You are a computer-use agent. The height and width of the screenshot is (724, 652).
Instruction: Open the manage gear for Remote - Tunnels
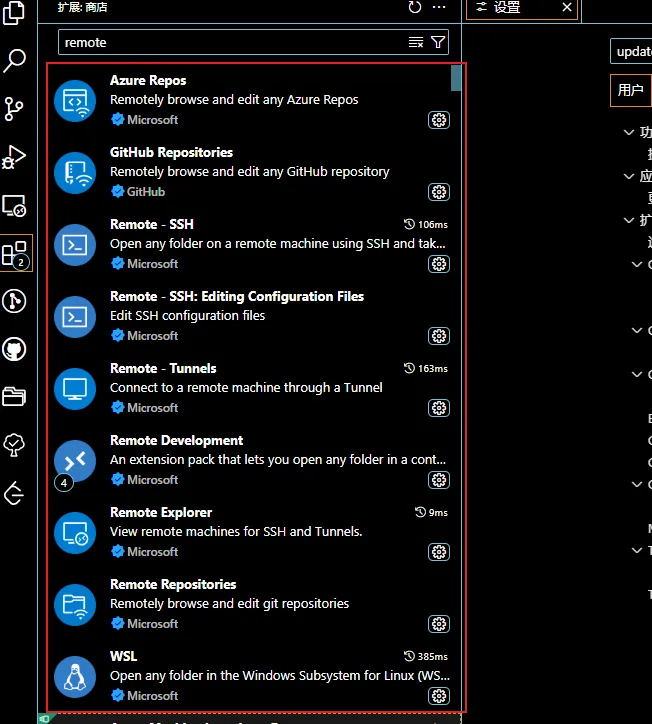click(439, 408)
